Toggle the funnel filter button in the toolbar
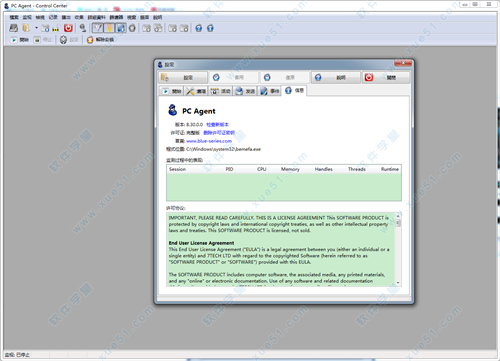Screen dimensions: 500x361 click(x=98, y=28)
